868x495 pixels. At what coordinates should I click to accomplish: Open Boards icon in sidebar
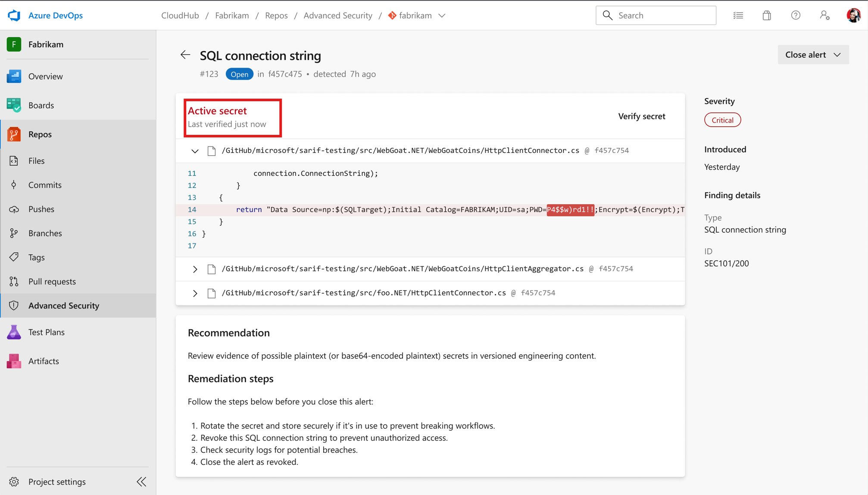[x=14, y=105]
